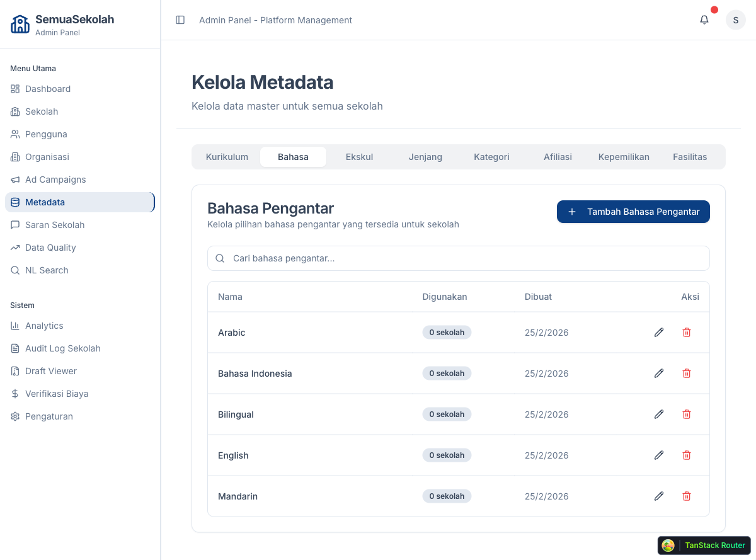Click the Ad Campaigns megaphone icon
This screenshot has height=560, width=756.
pyautogui.click(x=14, y=180)
